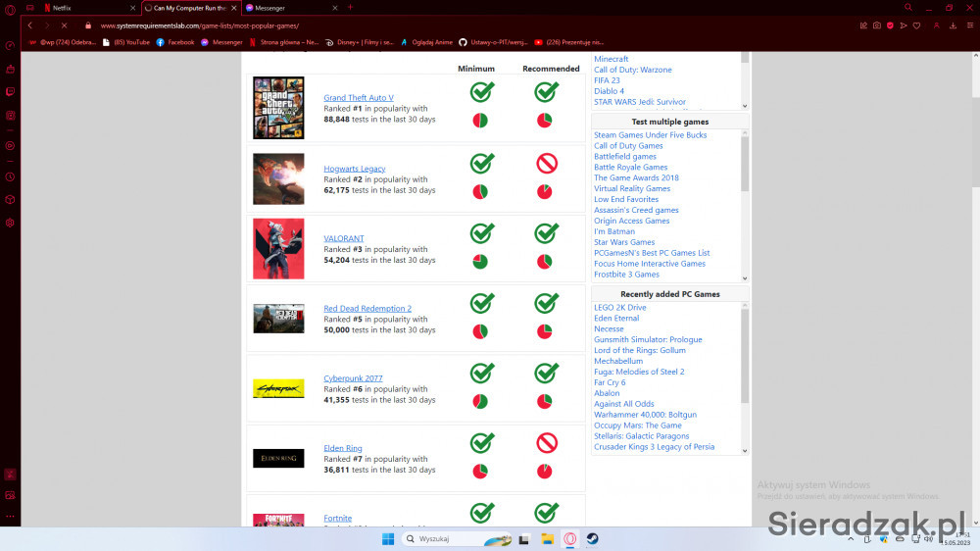
Task: Click the Grand Theft Auto V minimum checkmark
Action: 482,92
